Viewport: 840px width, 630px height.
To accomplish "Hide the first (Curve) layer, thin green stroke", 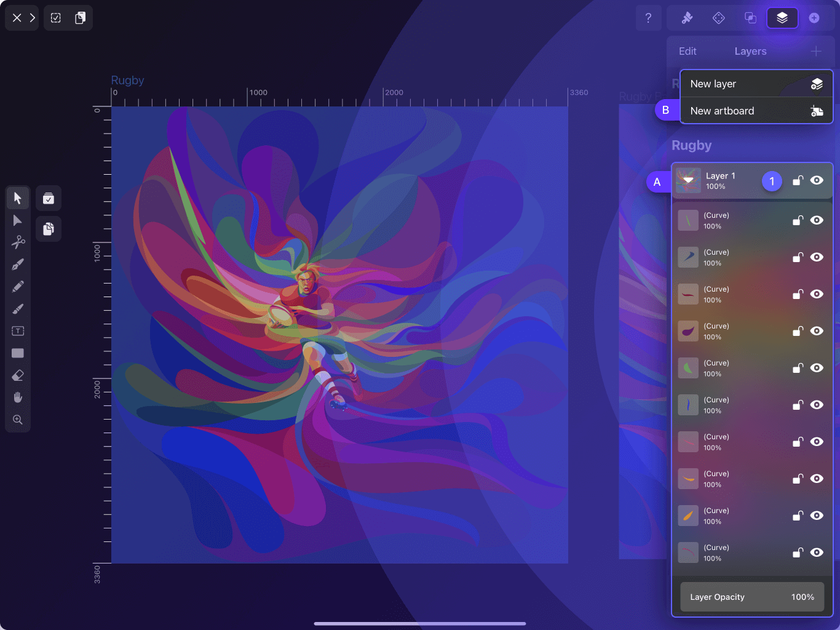I will pyautogui.click(x=817, y=220).
